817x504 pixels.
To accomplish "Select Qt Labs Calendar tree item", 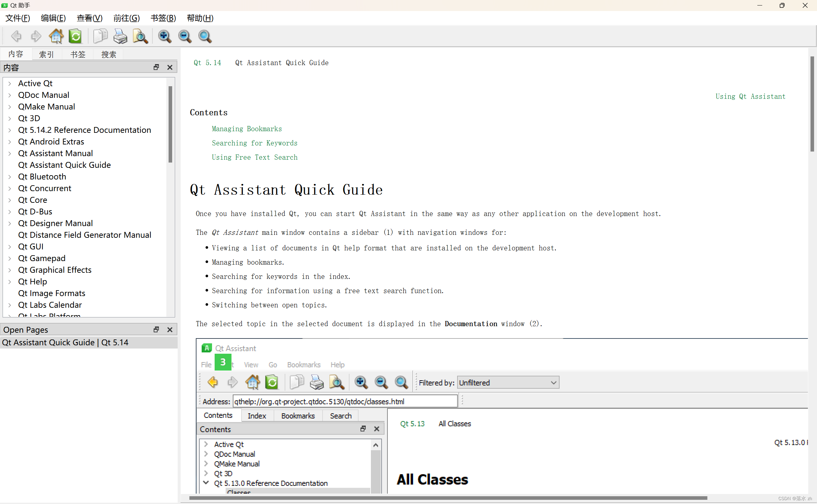I will coord(50,305).
